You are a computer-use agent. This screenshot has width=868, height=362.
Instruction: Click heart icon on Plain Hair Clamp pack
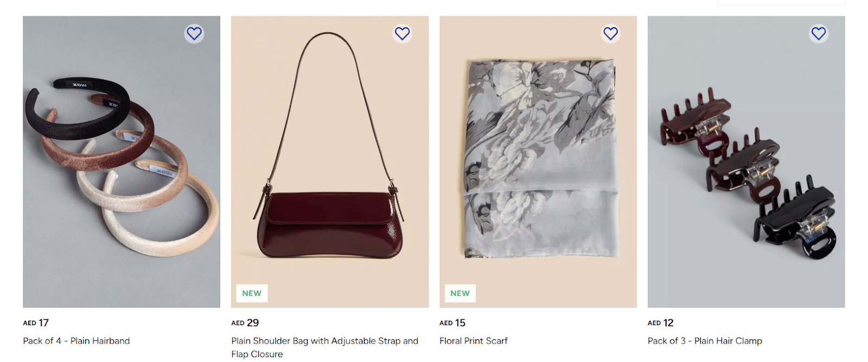coord(819,34)
